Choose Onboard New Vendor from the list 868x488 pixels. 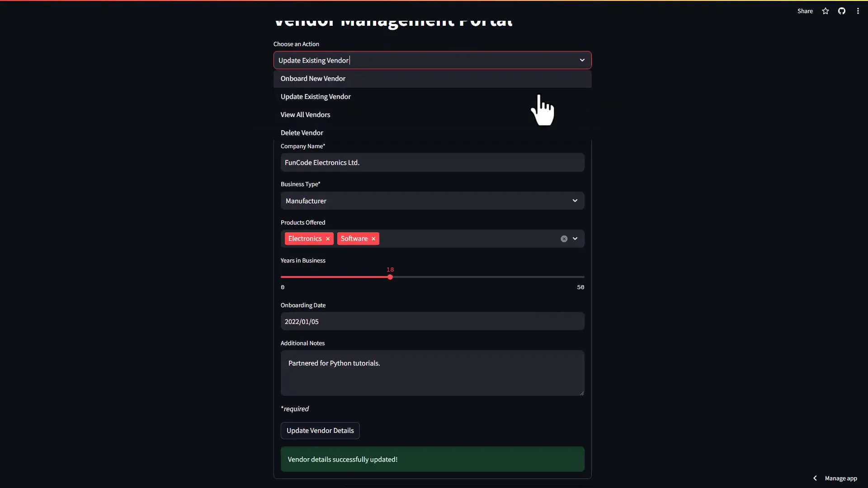click(x=312, y=78)
